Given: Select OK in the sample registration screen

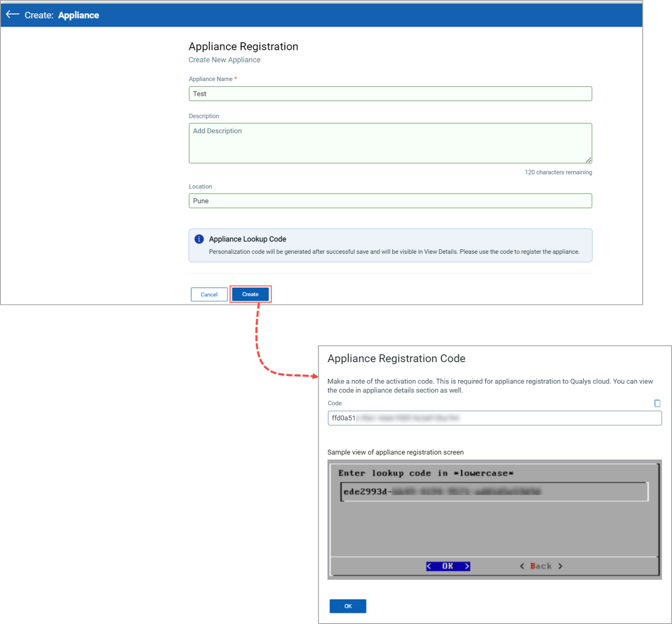Looking at the screenshot, I should pos(448,566).
